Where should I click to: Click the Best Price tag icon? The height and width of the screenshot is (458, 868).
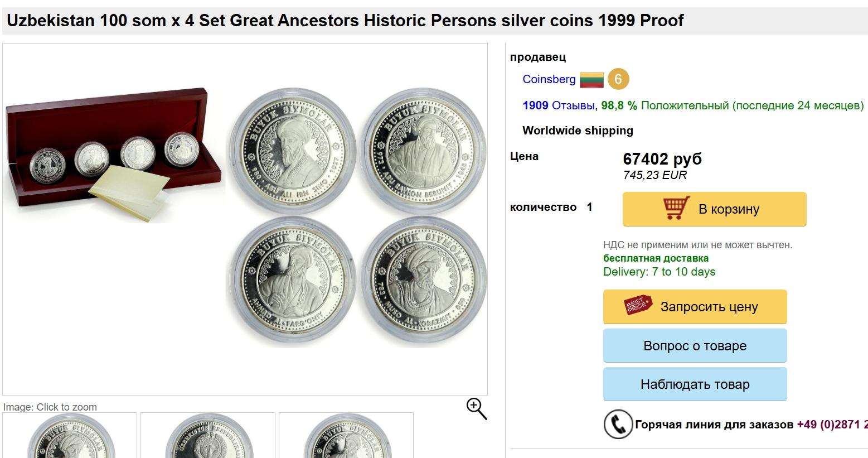pos(638,306)
